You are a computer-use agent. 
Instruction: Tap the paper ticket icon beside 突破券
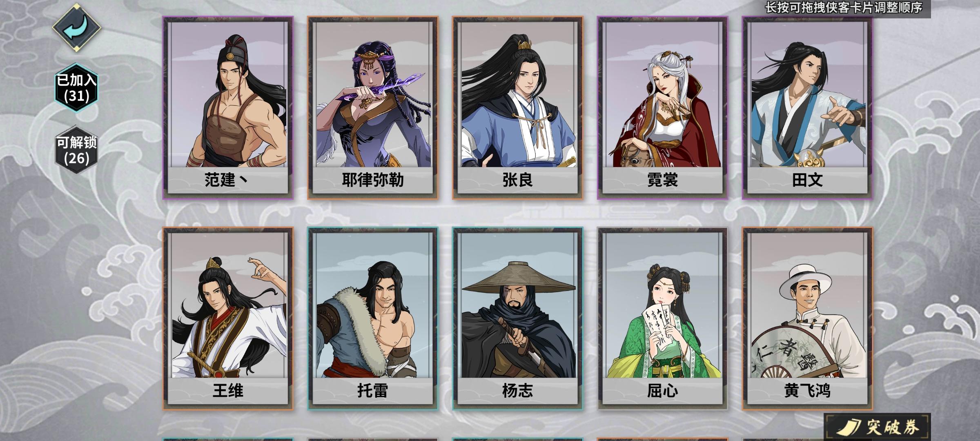coord(849,428)
